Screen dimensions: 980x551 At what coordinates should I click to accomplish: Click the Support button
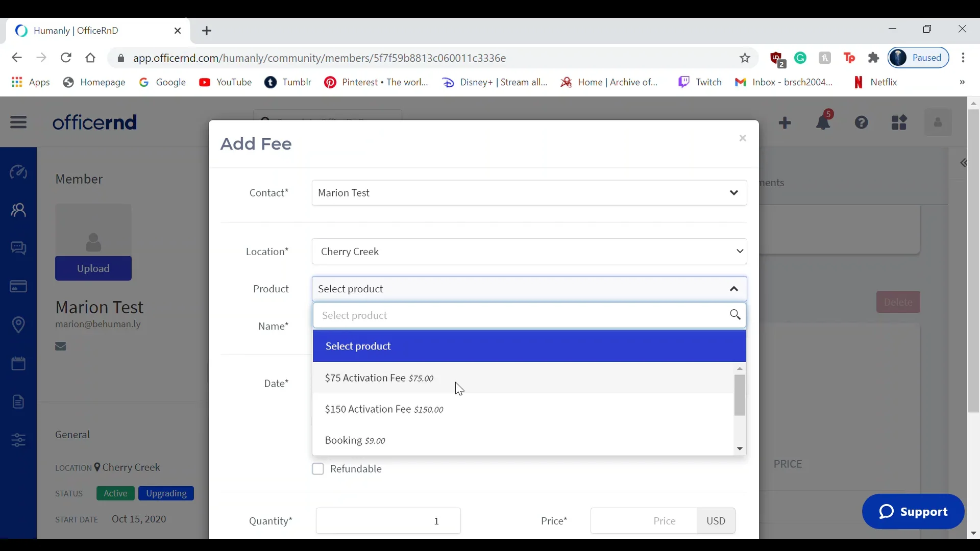coord(913,512)
